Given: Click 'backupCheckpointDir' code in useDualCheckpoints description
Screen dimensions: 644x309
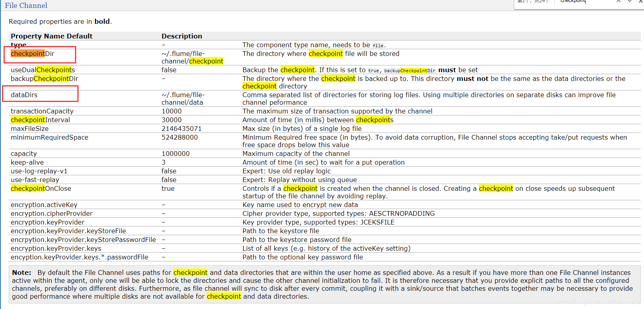Looking at the screenshot, I should (409, 71).
